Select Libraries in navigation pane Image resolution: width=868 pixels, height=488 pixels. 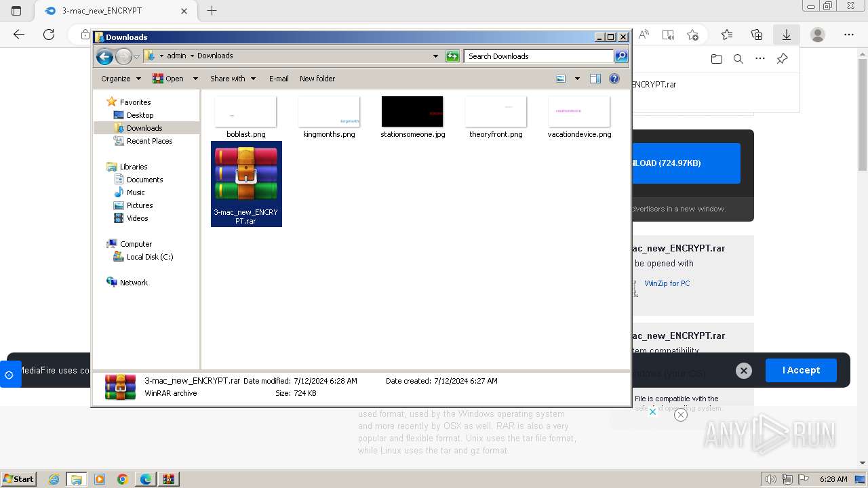127,167
